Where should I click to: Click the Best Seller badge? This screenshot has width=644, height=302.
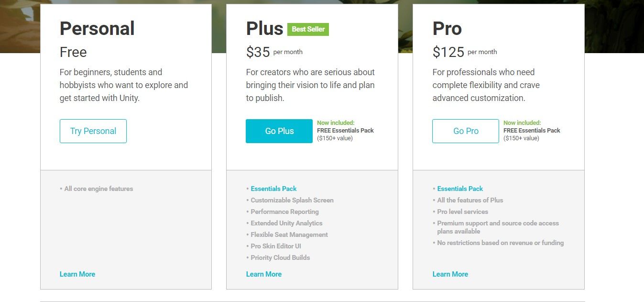pyautogui.click(x=308, y=29)
